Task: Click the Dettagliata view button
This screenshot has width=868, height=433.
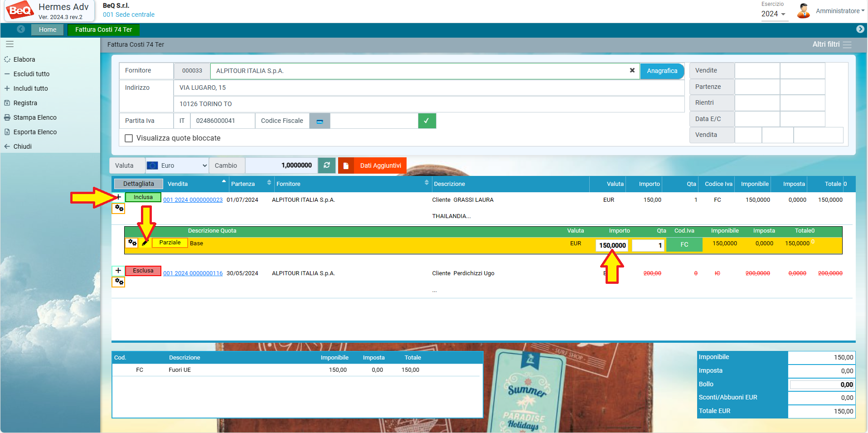Action: point(139,184)
